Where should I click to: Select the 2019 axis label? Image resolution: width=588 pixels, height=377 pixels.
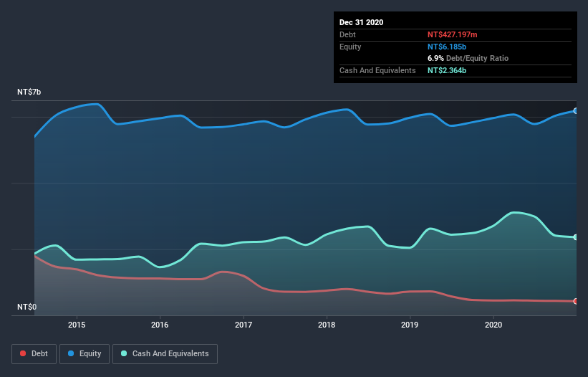[x=410, y=325]
